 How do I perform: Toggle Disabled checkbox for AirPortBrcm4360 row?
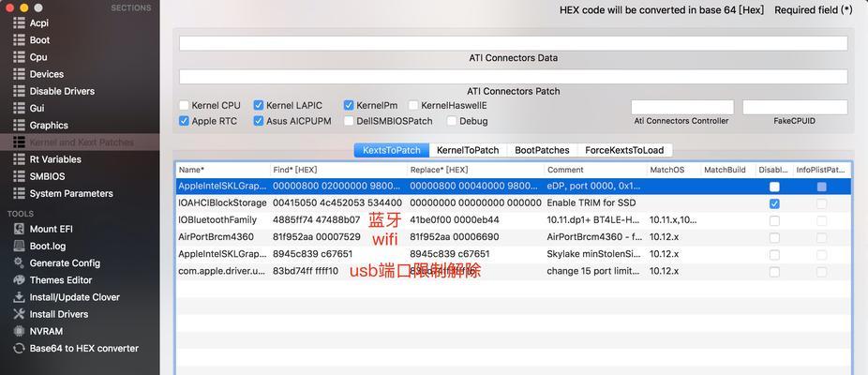(x=774, y=237)
